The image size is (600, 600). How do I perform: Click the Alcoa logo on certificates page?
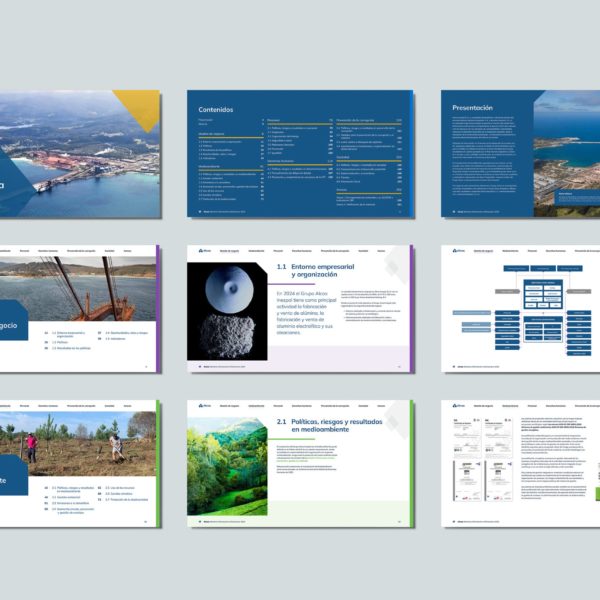(456, 405)
